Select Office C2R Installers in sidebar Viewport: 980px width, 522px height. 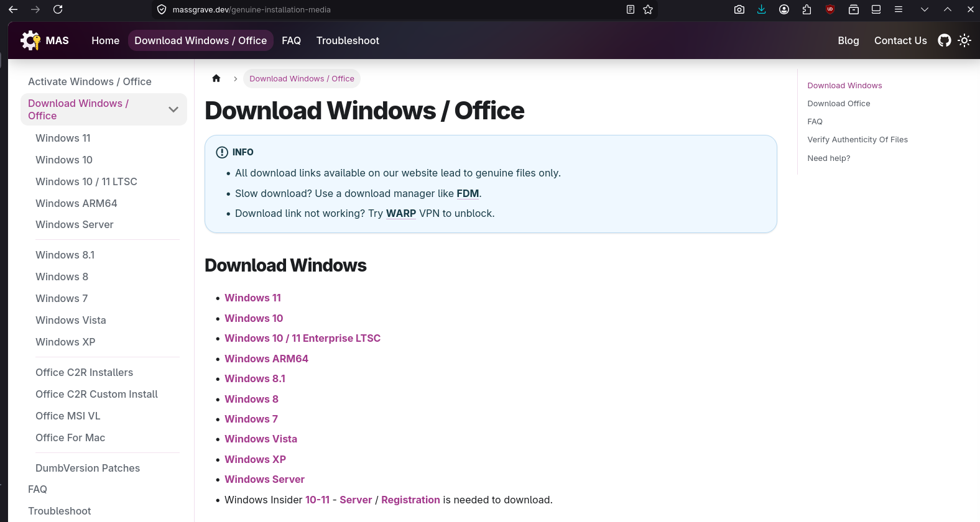85,372
